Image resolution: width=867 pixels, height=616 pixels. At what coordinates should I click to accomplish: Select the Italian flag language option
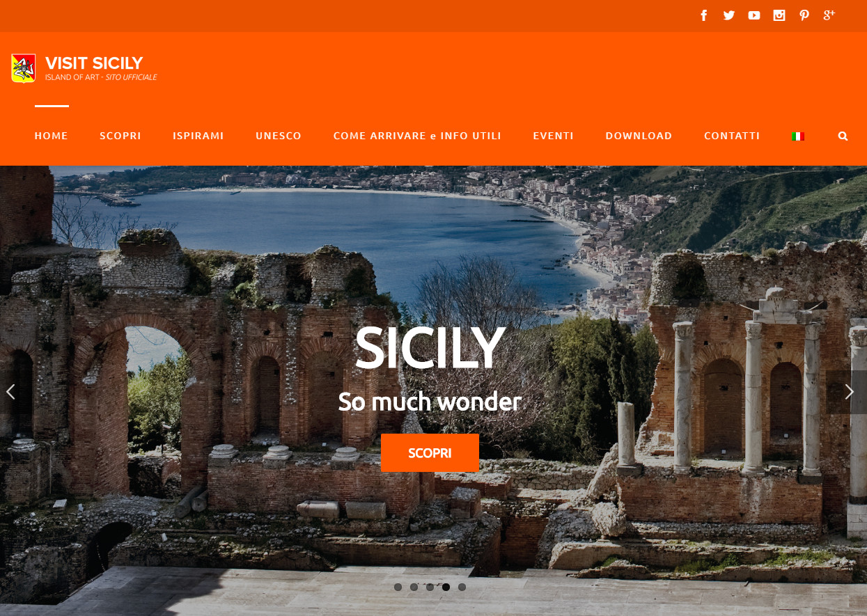[x=798, y=136]
